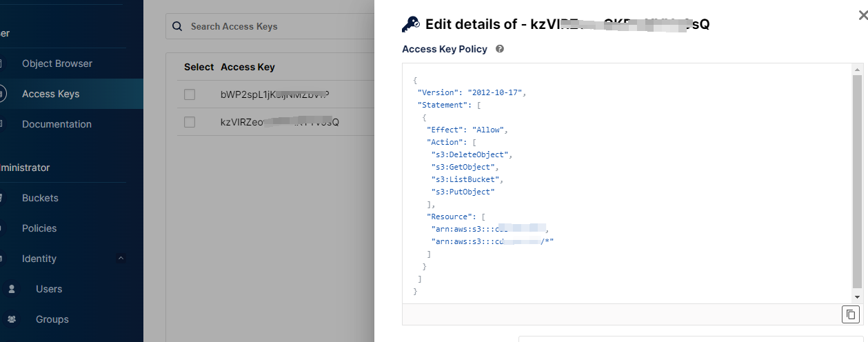The width and height of the screenshot is (868, 342).
Task: Click the key icon in Edit details header
Action: 410,24
